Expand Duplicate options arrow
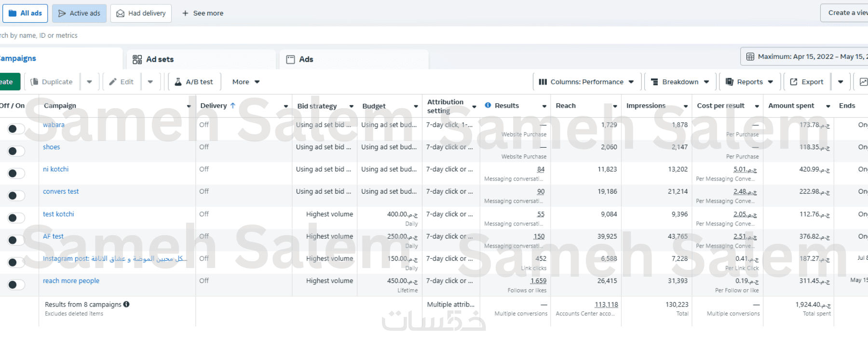The image size is (868, 338). pyautogui.click(x=89, y=82)
